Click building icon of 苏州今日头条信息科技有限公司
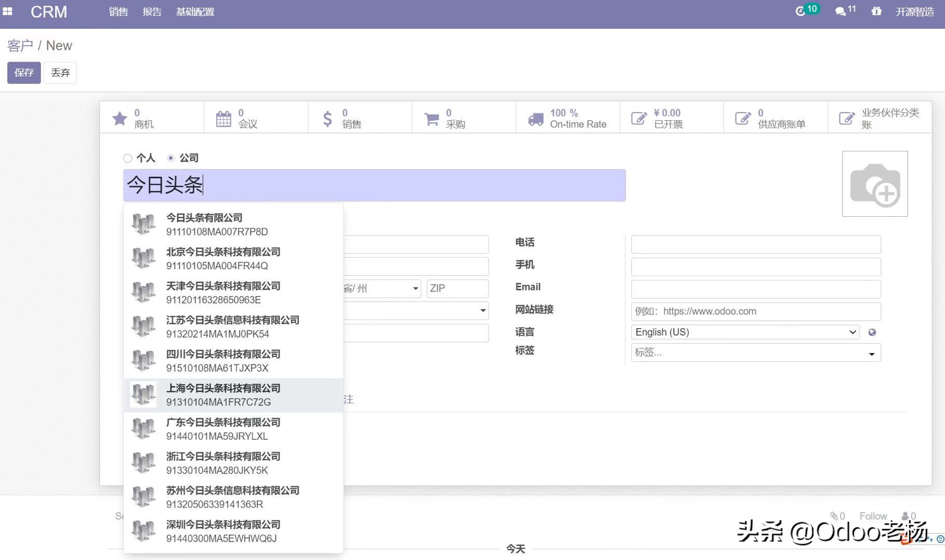The width and height of the screenshot is (945, 560). (143, 497)
